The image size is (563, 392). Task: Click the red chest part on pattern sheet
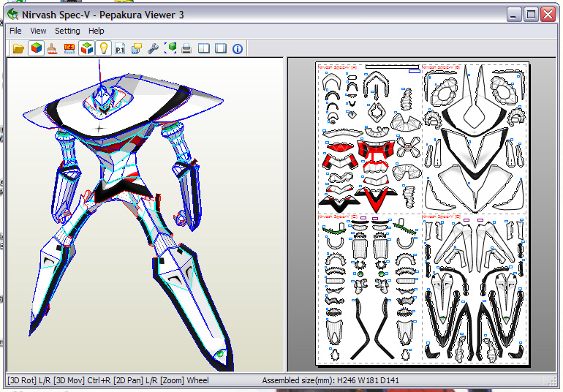[x=376, y=150]
